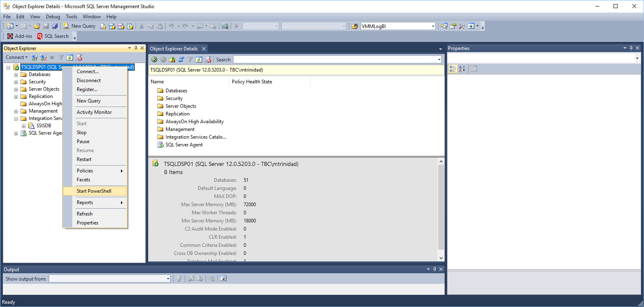Click the Back arrow in Object Explorer Details
Screen dimensions: 644x307
click(x=154, y=60)
